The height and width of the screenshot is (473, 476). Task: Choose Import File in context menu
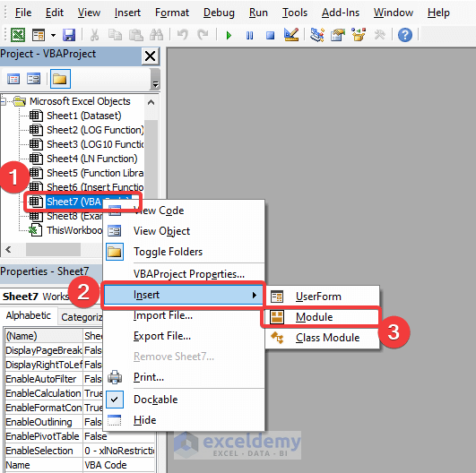(184, 315)
